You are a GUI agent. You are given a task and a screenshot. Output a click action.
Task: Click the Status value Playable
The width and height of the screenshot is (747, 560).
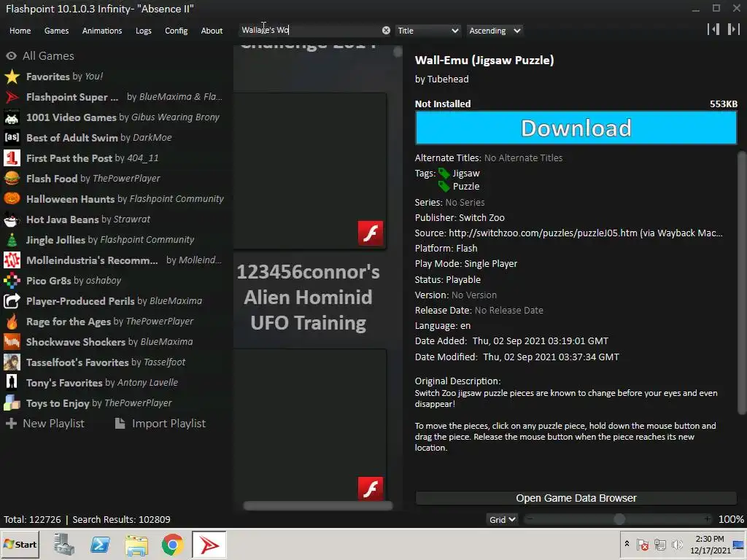coord(463,279)
